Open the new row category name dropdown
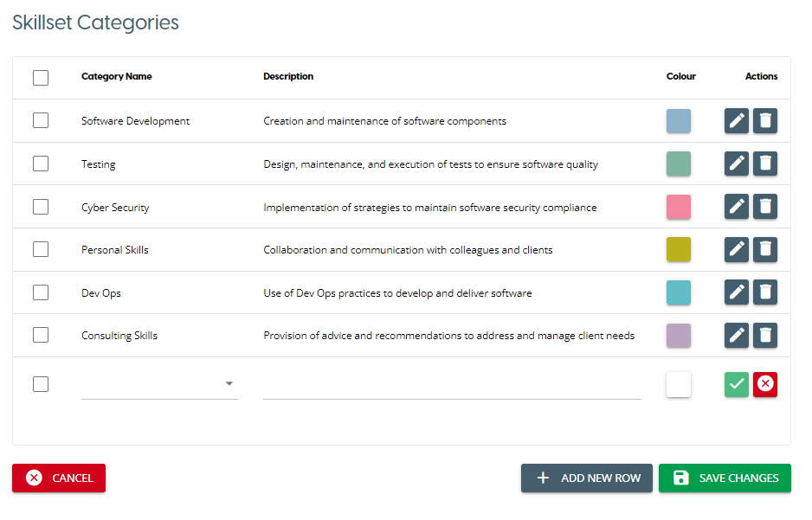812x520 pixels. point(159,384)
